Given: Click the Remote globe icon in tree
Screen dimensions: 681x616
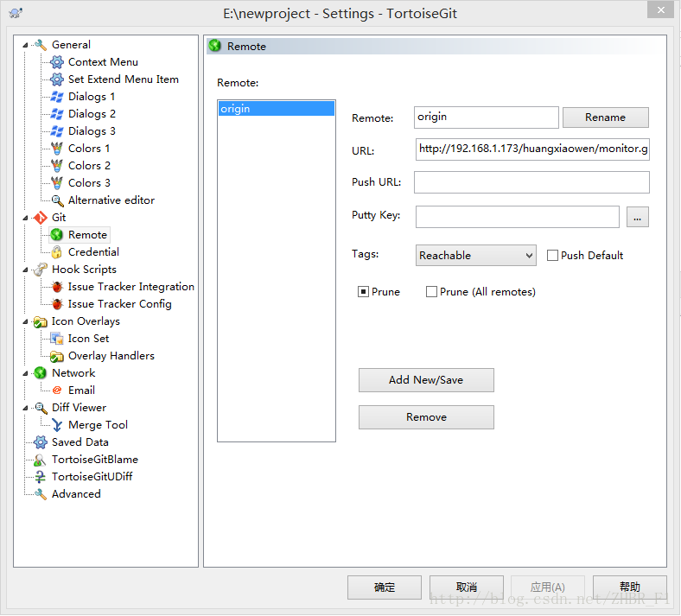Looking at the screenshot, I should 57,235.
